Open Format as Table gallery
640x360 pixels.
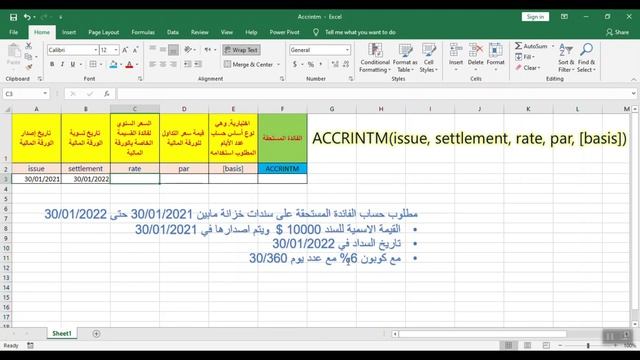[x=405, y=58]
